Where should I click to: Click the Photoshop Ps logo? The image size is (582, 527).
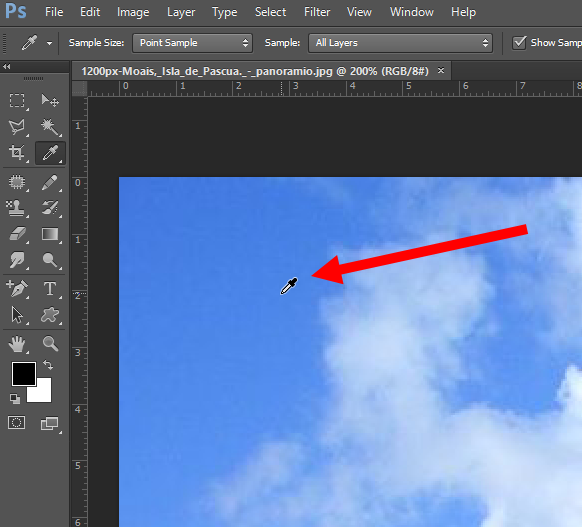point(16,11)
